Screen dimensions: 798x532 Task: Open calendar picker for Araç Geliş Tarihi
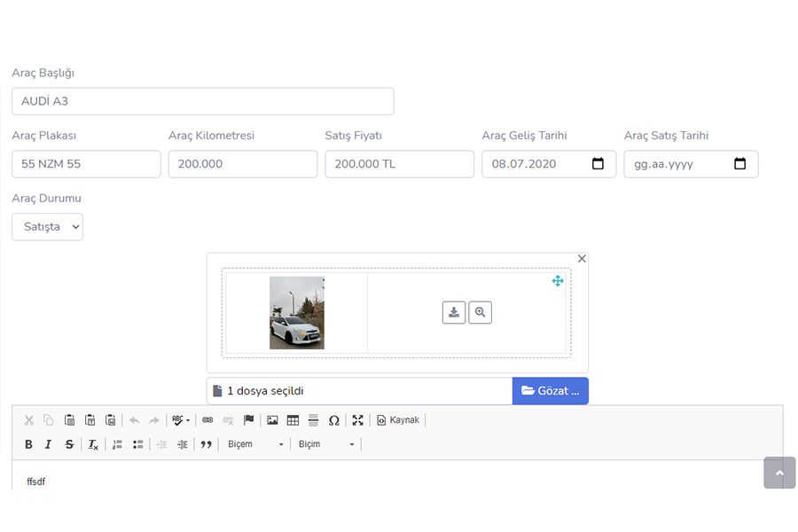[x=598, y=163]
